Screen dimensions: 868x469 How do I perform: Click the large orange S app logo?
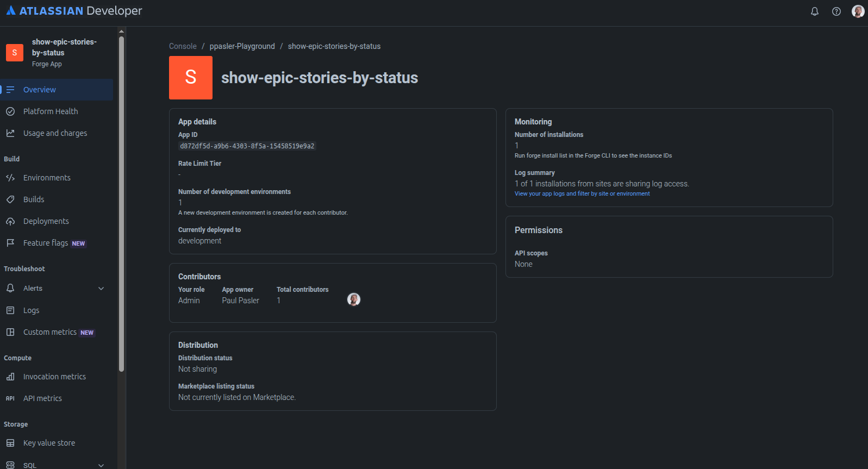pos(191,78)
